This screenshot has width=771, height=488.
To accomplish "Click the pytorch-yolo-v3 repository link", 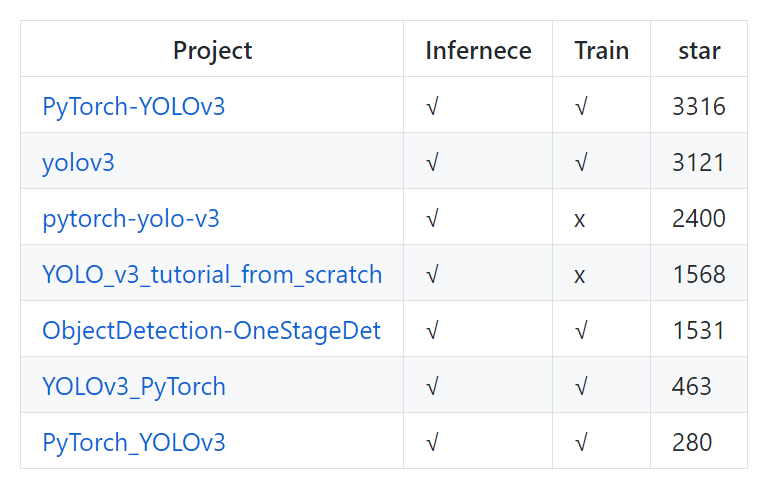I will pos(130,218).
